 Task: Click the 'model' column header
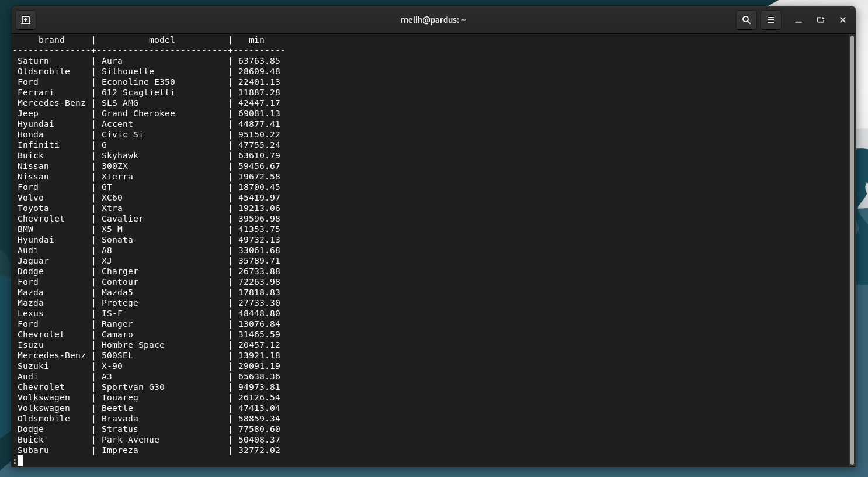click(162, 40)
